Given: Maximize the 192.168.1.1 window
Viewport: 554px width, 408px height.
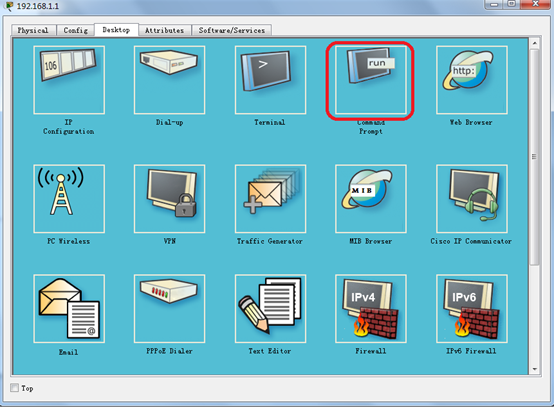Looking at the screenshot, I should [x=511, y=4].
